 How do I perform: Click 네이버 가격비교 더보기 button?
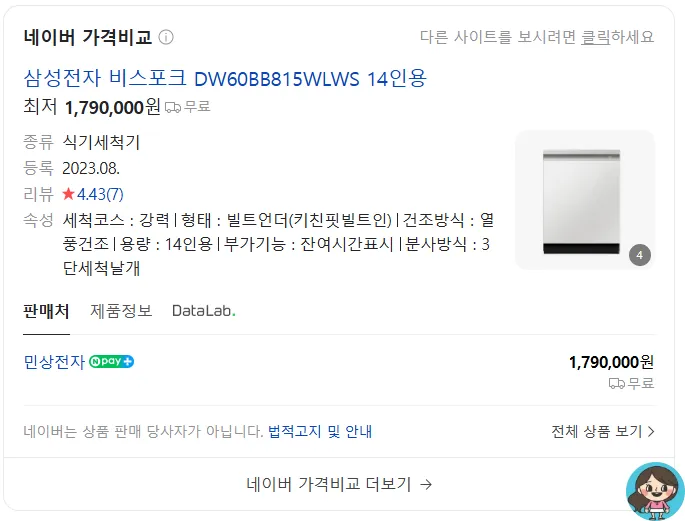[339, 484]
